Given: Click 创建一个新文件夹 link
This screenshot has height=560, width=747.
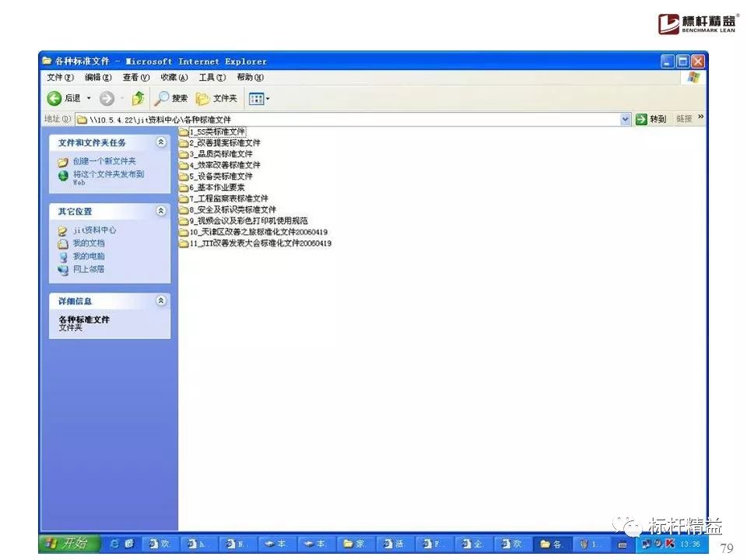Looking at the screenshot, I should coord(104,161).
